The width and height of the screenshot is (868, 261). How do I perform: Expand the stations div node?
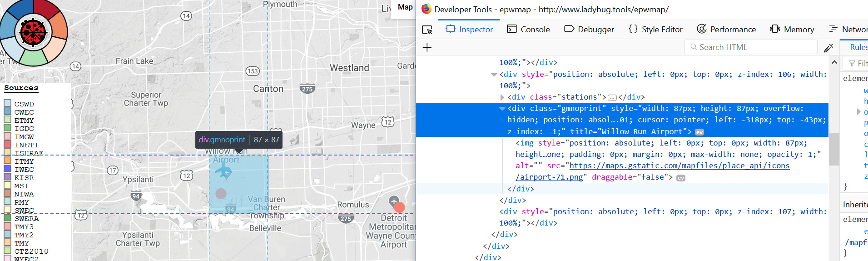tap(502, 97)
